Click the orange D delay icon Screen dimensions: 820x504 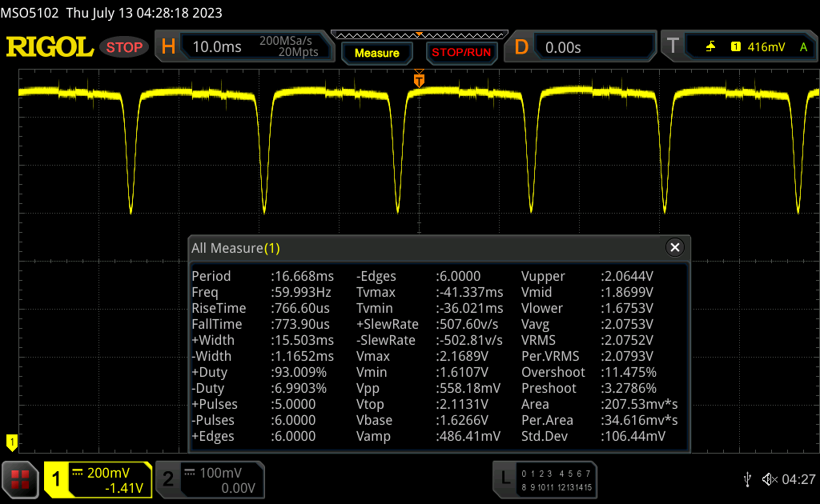coord(521,47)
